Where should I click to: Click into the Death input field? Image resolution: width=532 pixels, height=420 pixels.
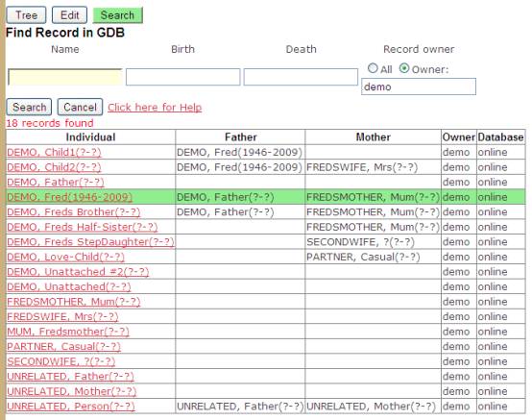tap(301, 77)
